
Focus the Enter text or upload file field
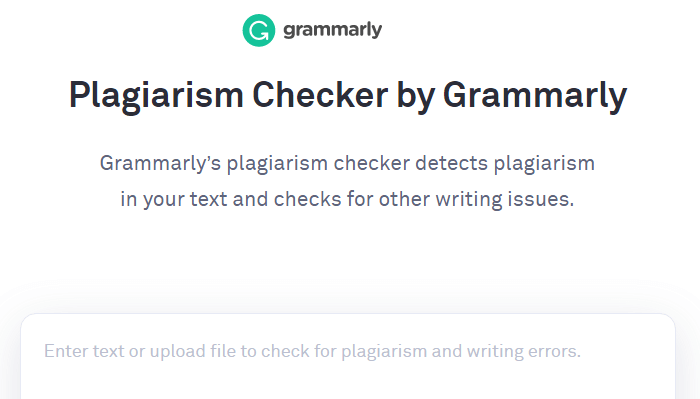tap(348, 356)
